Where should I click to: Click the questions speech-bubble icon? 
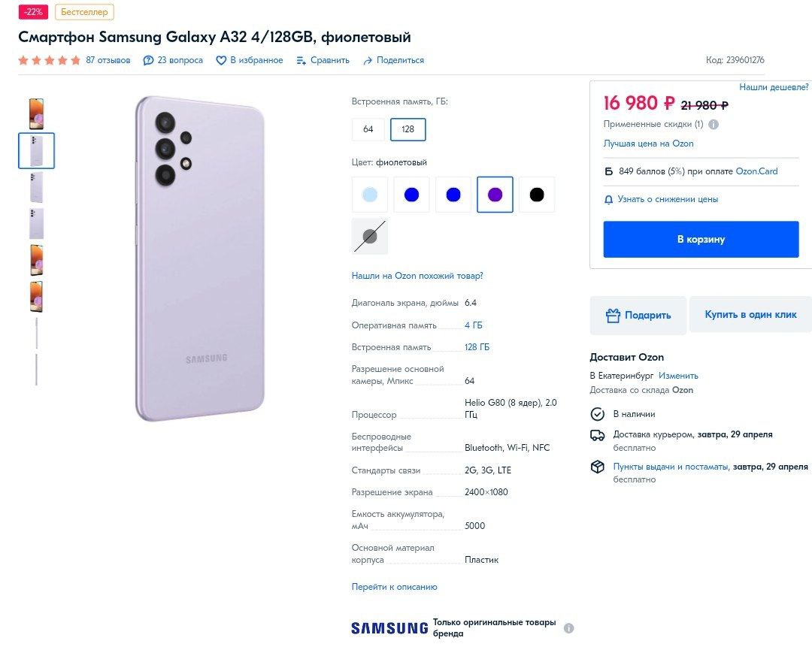point(148,61)
